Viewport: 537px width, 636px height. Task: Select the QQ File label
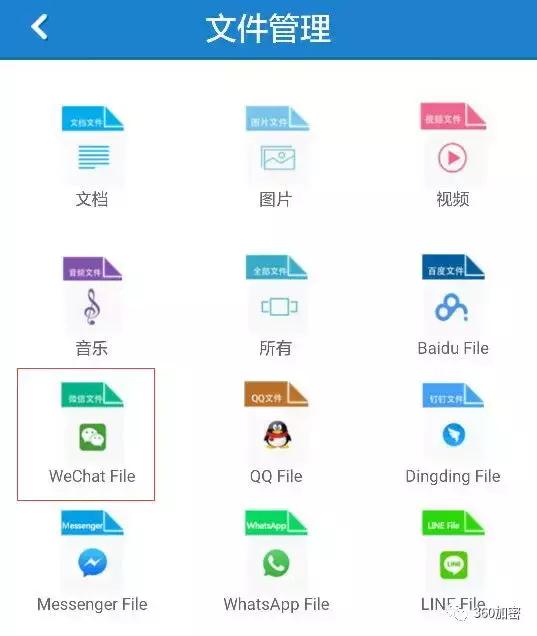point(276,476)
